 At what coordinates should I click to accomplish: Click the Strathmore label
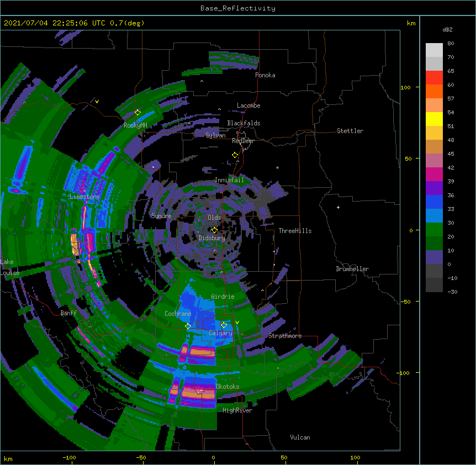pos(285,336)
